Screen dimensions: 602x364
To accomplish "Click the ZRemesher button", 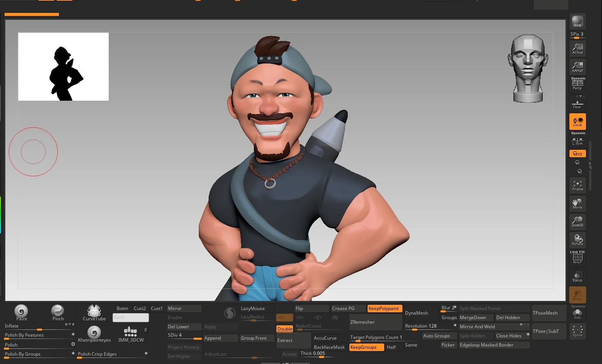I will (375, 322).
